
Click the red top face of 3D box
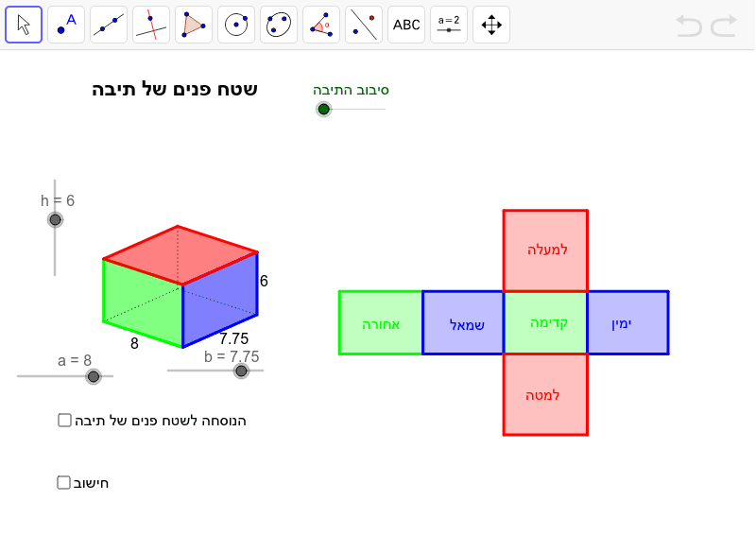(x=180, y=254)
